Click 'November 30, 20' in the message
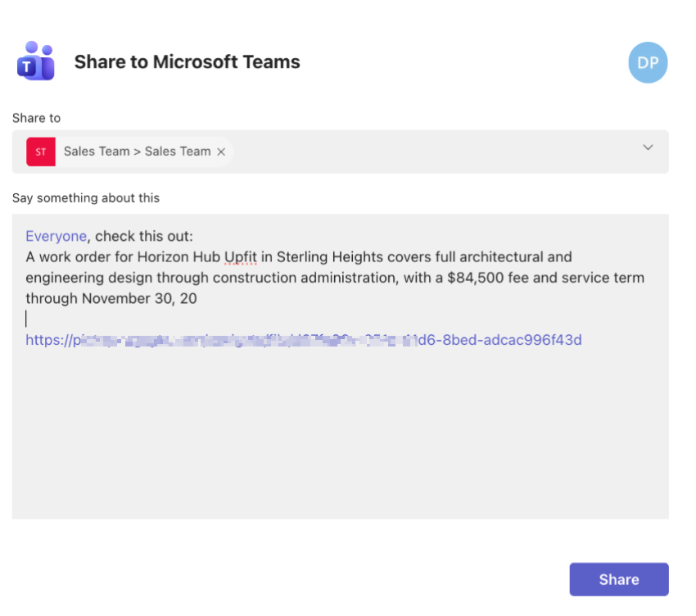The image size is (696, 616). (x=139, y=298)
